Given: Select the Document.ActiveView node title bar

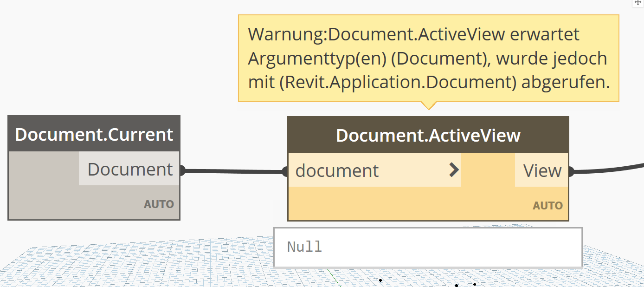Looking at the screenshot, I should [x=428, y=135].
